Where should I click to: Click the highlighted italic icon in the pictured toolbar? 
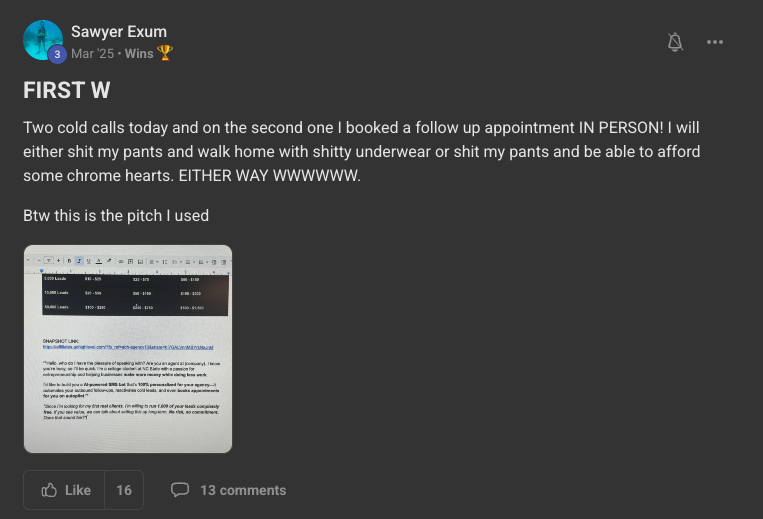(79, 260)
